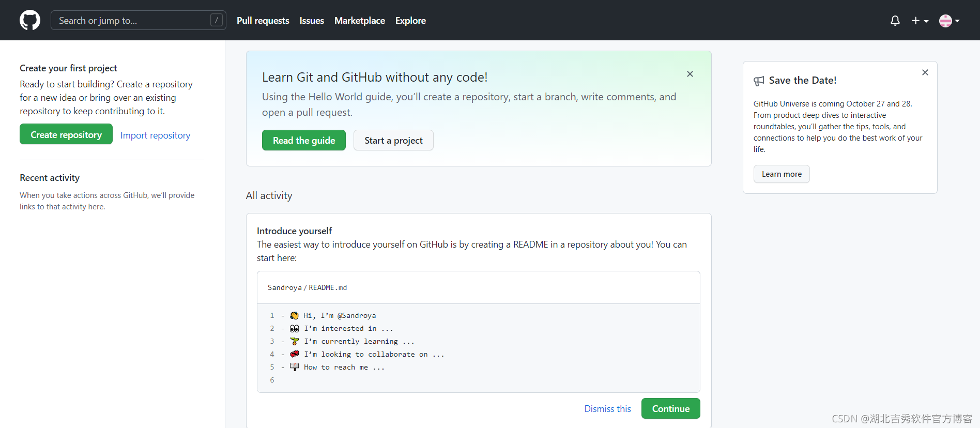Click line number 6 in README preview

coord(272,380)
